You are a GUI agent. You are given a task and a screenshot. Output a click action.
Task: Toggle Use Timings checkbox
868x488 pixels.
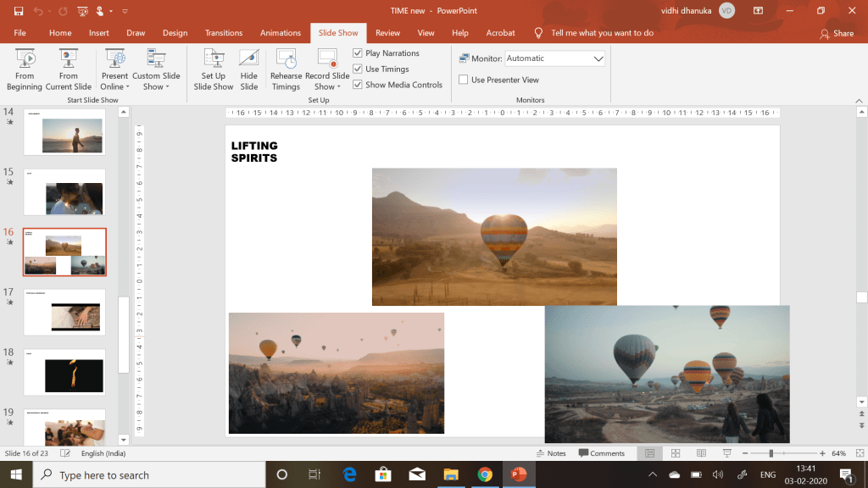tap(358, 69)
